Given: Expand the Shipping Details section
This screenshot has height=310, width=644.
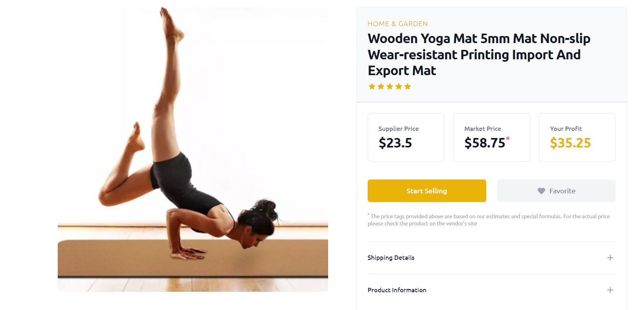Looking at the screenshot, I should [491, 258].
